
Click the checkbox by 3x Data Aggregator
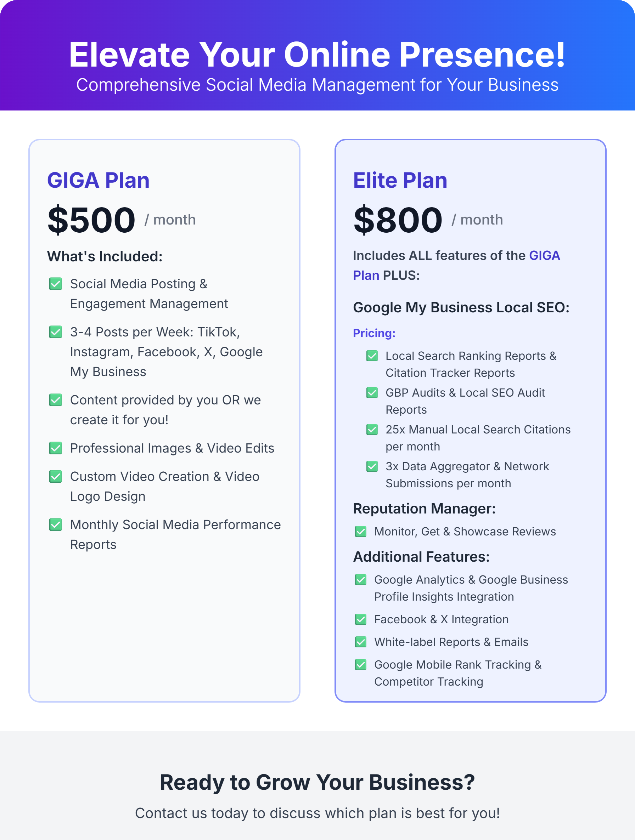(x=372, y=466)
